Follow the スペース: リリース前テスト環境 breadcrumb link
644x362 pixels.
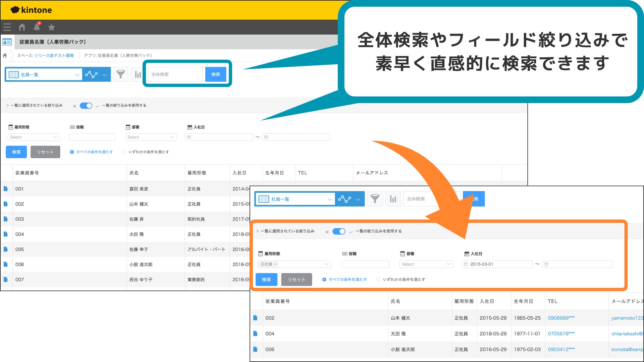(54, 55)
